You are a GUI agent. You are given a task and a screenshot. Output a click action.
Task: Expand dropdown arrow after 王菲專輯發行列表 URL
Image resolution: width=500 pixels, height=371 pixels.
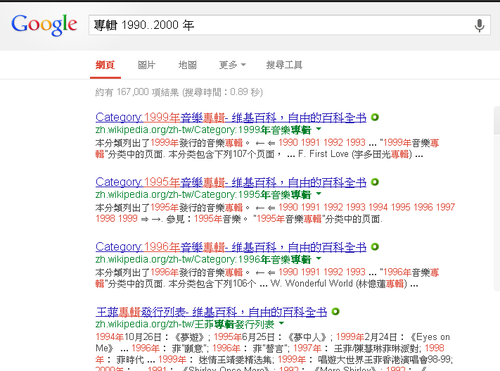[282, 323]
